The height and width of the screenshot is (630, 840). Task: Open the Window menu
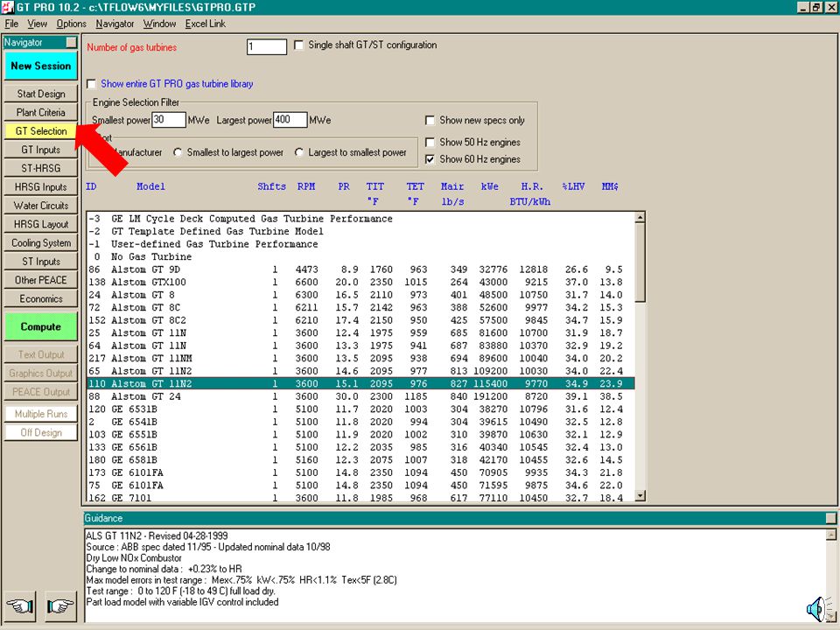[159, 24]
